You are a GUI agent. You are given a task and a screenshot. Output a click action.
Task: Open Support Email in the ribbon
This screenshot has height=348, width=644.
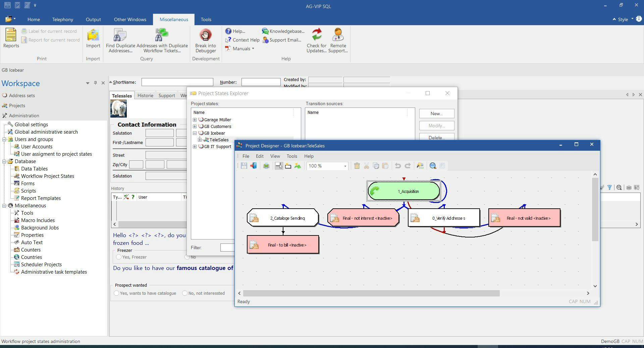pos(282,40)
